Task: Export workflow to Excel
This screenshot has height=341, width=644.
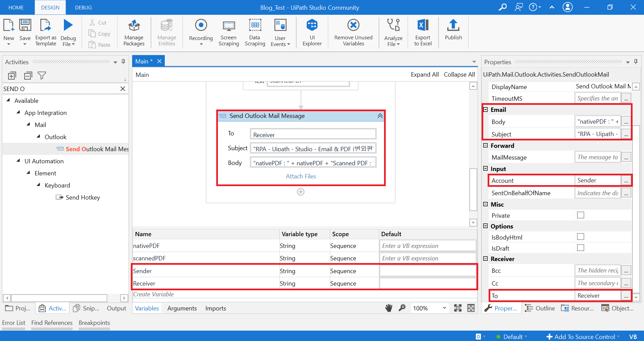Action: [423, 33]
